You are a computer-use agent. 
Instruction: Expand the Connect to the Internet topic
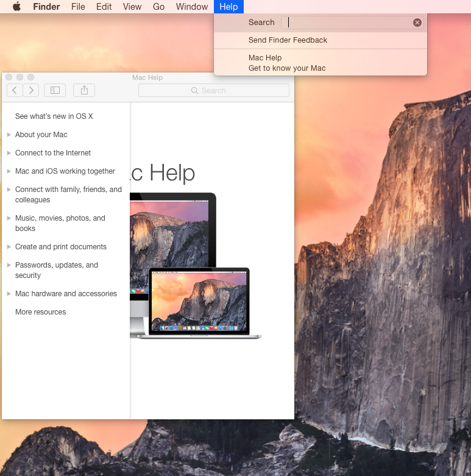(x=9, y=153)
